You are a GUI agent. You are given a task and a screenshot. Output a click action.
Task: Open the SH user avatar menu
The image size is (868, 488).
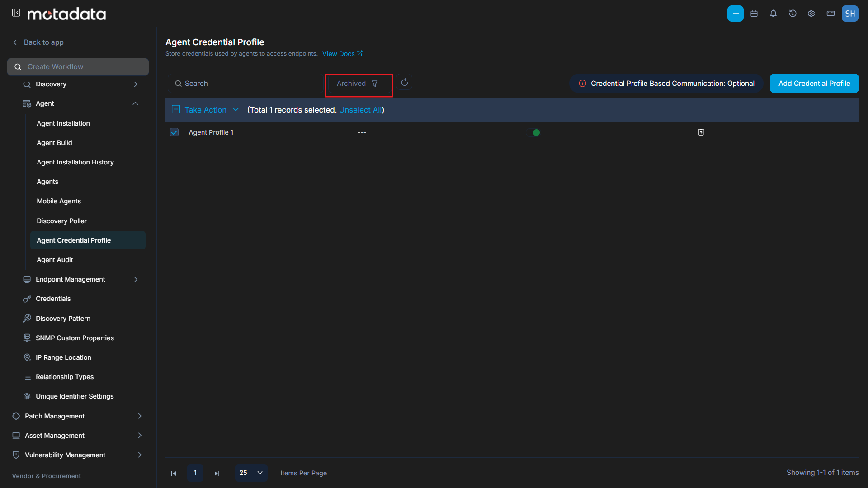[850, 14]
